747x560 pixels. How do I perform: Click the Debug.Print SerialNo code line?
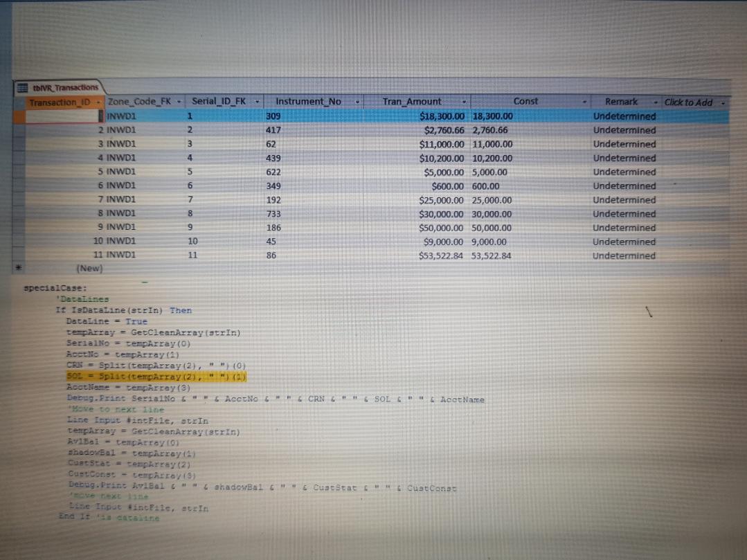pyautogui.click(x=276, y=399)
